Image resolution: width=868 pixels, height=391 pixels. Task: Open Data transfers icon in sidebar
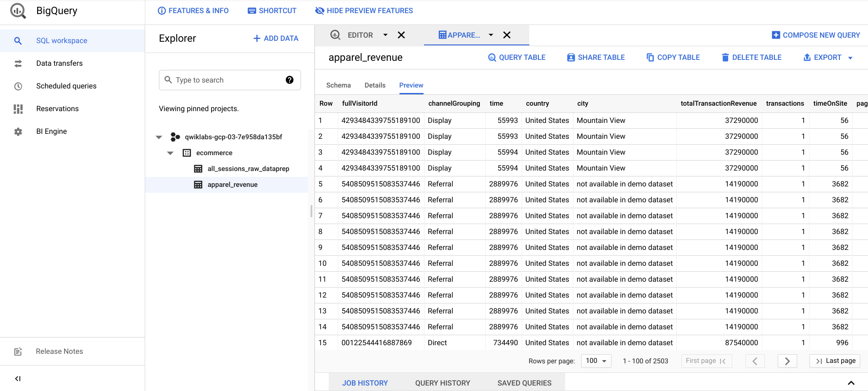pos(18,64)
